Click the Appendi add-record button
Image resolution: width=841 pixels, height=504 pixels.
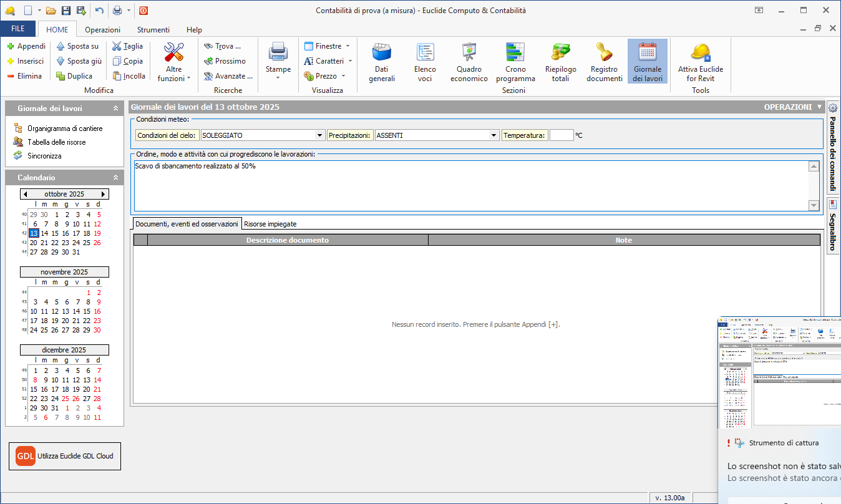(x=26, y=46)
